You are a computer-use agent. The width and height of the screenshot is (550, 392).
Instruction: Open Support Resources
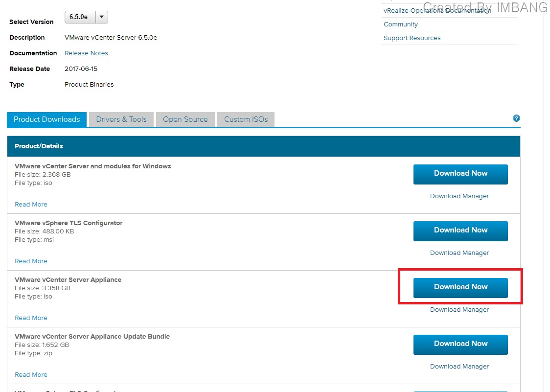pos(412,38)
